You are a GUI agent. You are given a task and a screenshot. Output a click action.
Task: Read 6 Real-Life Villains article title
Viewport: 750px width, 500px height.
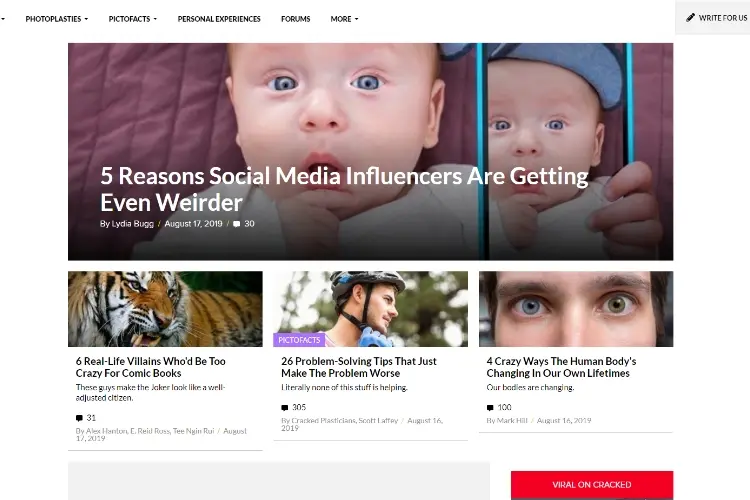(x=150, y=367)
